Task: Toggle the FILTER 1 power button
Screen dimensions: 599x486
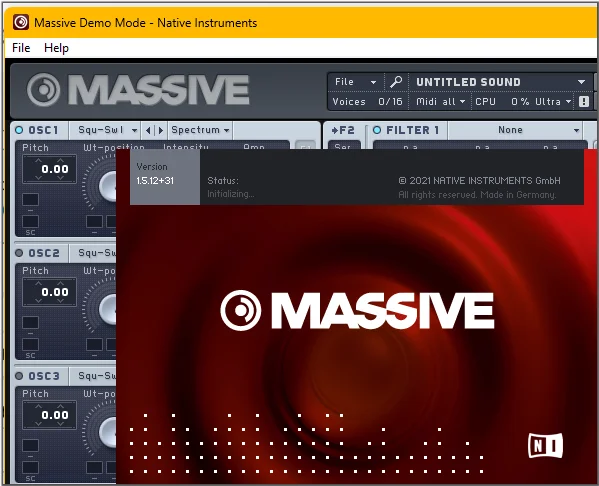Action: point(377,130)
